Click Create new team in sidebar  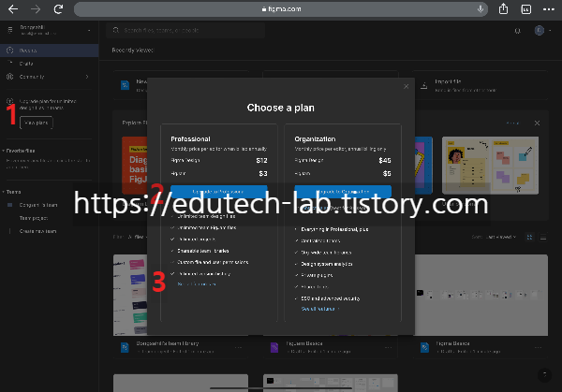pyautogui.click(x=37, y=231)
